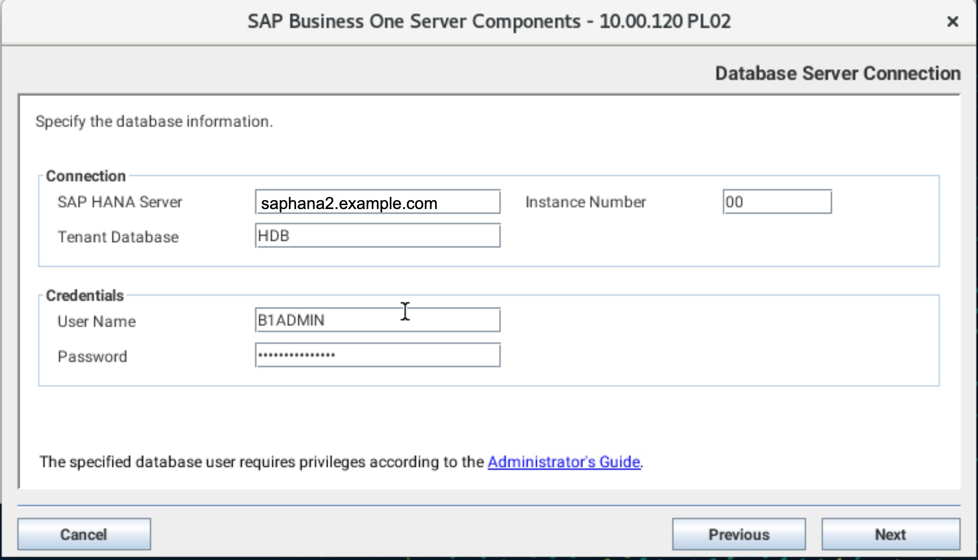Image resolution: width=978 pixels, height=560 pixels.
Task: Click the Instance Number label
Action: coord(585,202)
